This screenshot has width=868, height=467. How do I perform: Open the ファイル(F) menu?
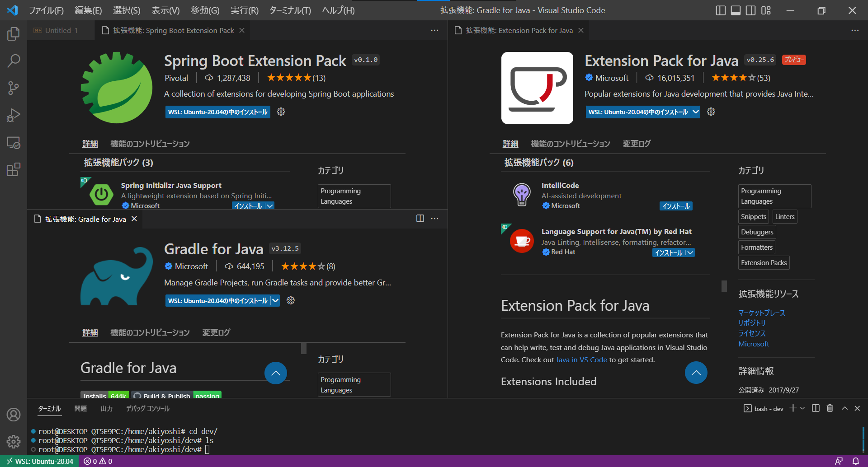(x=47, y=10)
